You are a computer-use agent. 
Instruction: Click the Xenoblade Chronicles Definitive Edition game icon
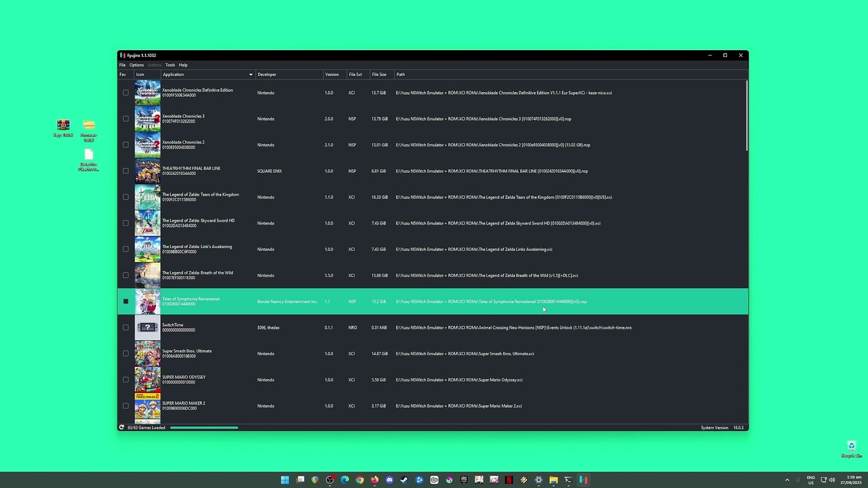(147, 93)
